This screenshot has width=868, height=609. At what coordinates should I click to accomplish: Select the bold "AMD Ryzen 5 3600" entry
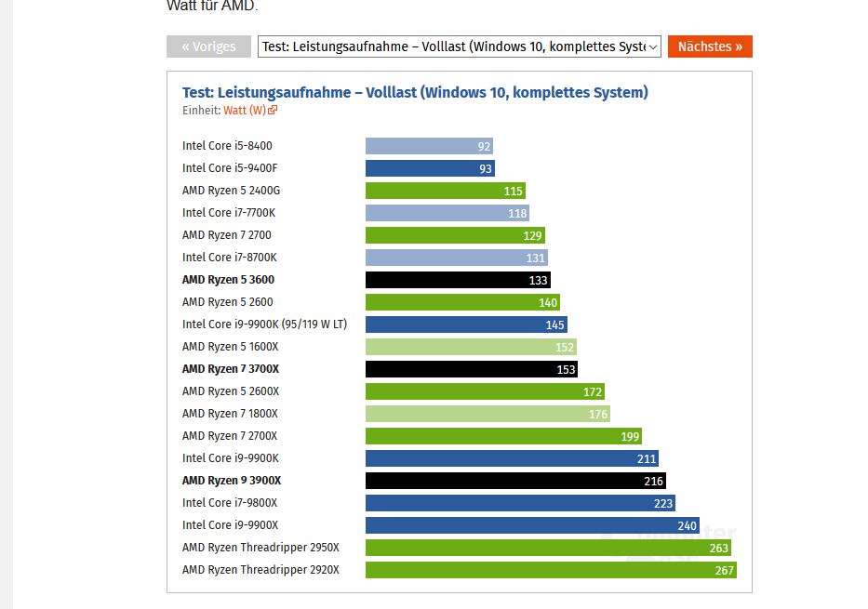pyautogui.click(x=228, y=279)
